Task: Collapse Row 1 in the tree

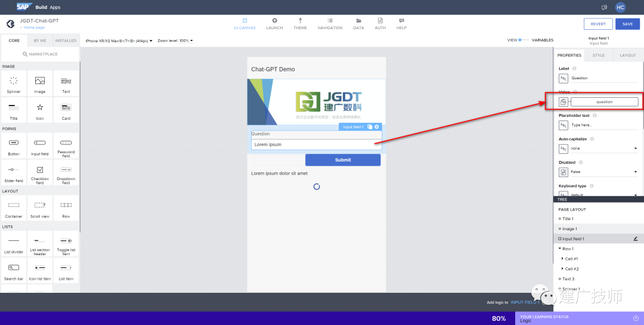Action: point(559,249)
